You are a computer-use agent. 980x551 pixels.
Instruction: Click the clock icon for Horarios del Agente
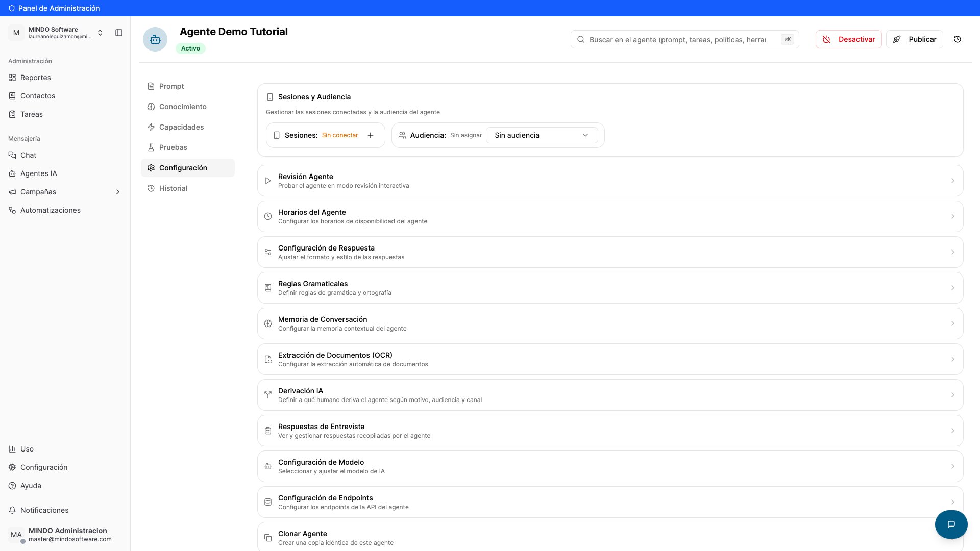pos(268,216)
